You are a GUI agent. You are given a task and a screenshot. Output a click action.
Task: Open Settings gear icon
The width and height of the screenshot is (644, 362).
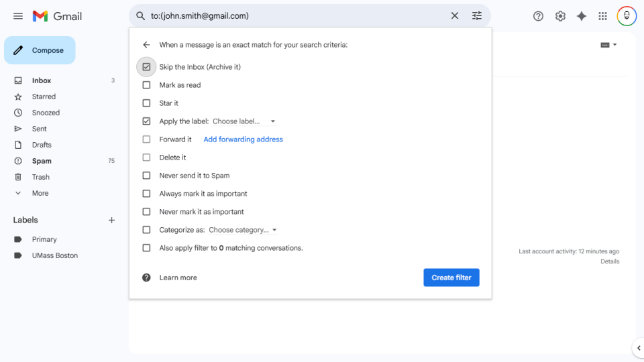[560, 16]
